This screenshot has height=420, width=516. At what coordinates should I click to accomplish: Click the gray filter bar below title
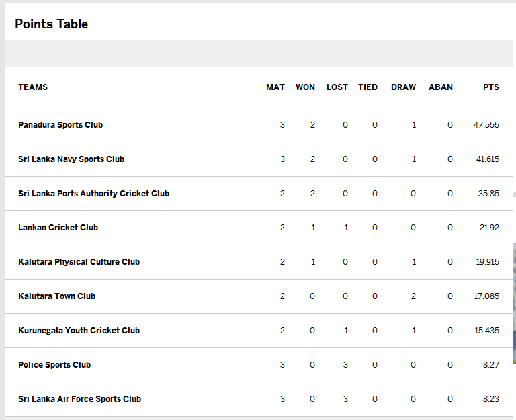(258, 53)
